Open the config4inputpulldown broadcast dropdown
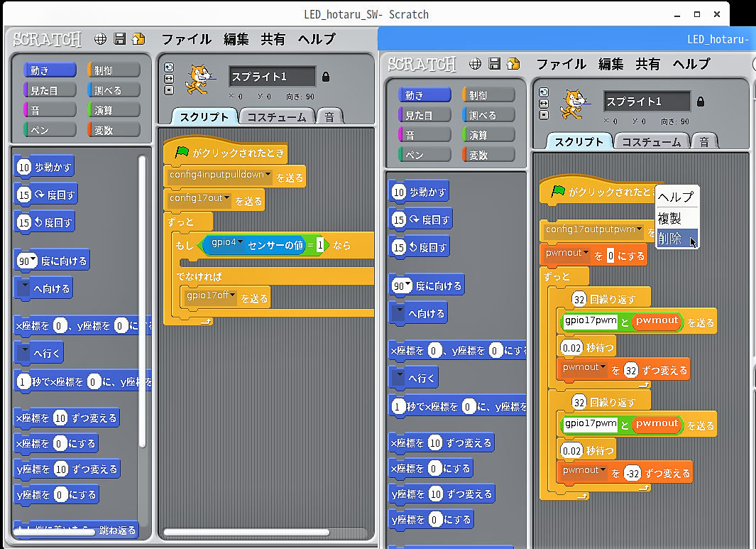Screen dimensions: 756x549 tap(268, 175)
